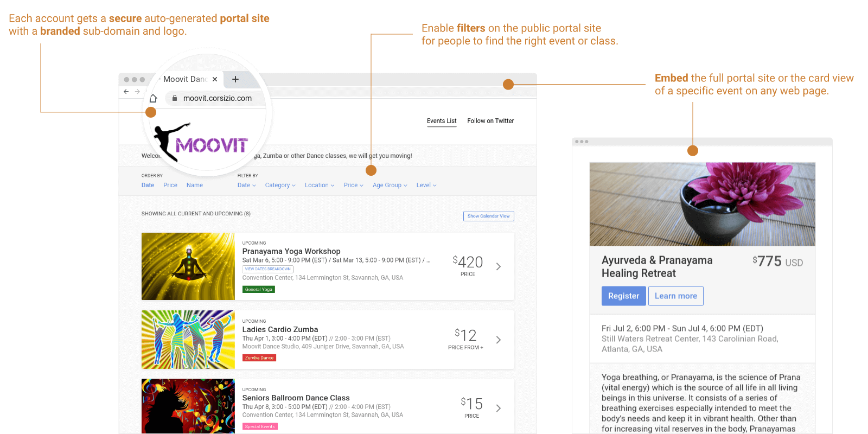
Task: Expand the Location filter dropdown
Action: pos(320,185)
